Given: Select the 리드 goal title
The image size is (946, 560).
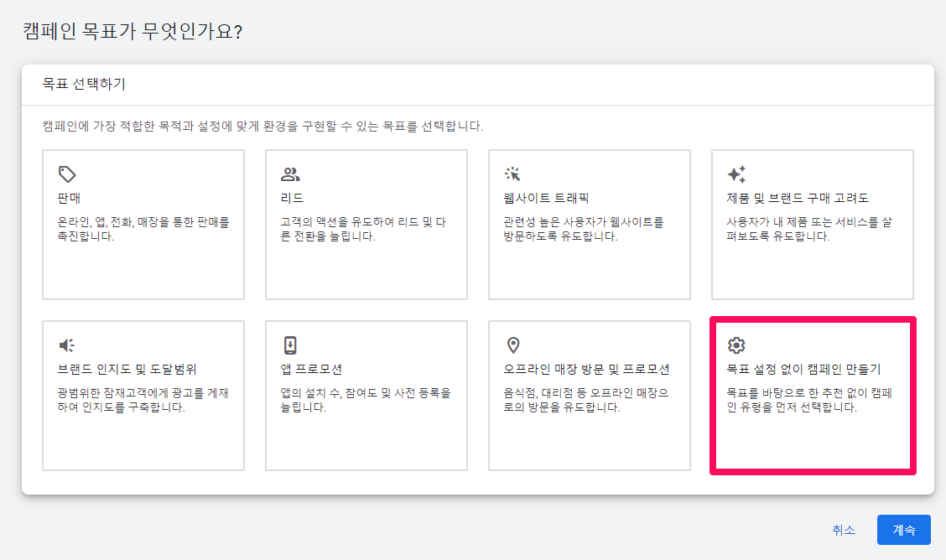Looking at the screenshot, I should [292, 198].
